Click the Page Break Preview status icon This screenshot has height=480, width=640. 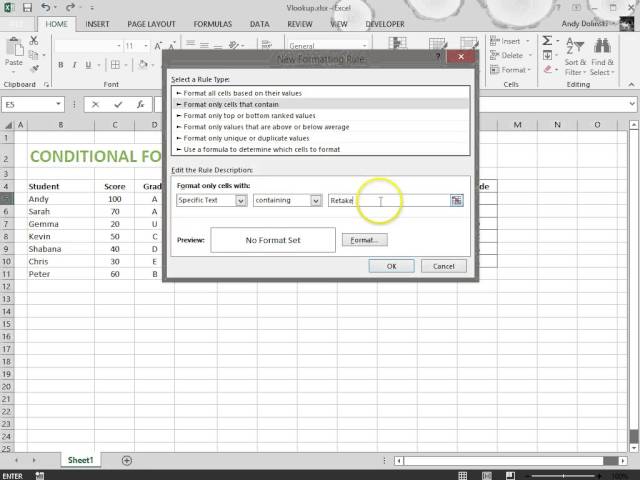510,476
